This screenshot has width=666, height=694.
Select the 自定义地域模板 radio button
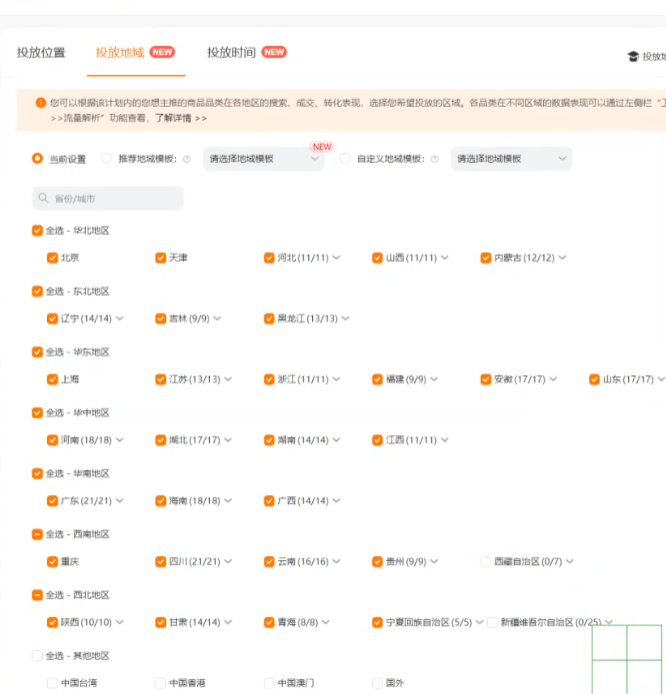(x=345, y=159)
